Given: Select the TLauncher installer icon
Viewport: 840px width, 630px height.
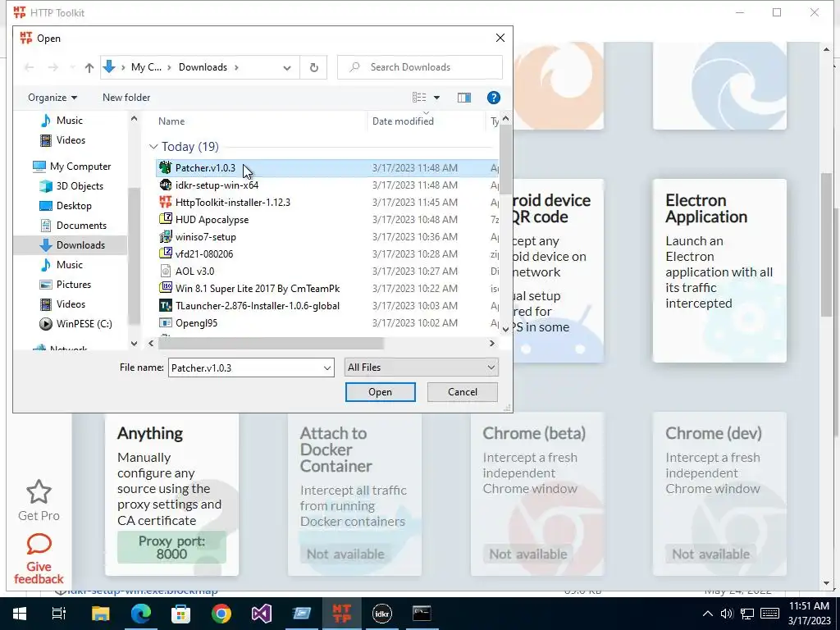Looking at the screenshot, I should 166,305.
